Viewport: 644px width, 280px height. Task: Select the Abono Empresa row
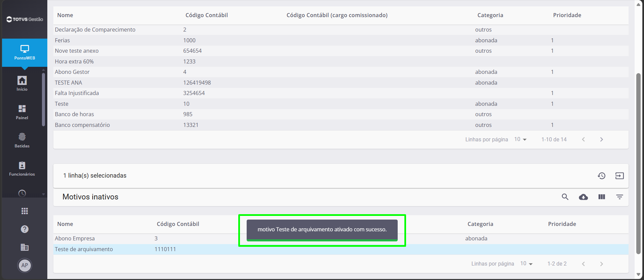click(341, 239)
